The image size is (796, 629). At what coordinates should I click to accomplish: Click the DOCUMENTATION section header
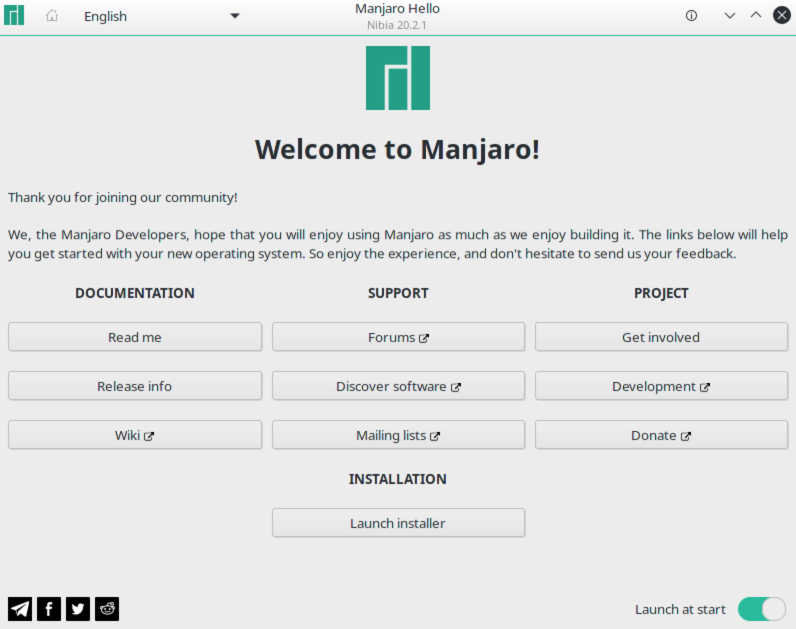[135, 293]
